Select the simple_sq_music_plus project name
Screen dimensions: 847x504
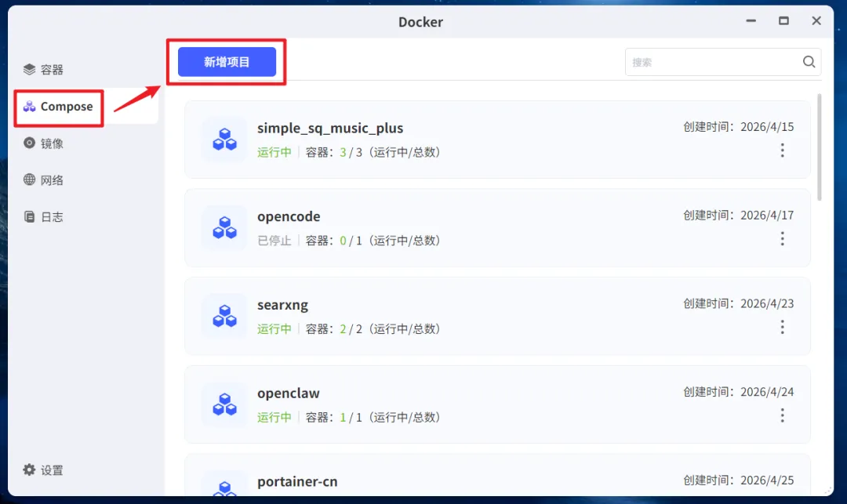(330, 129)
